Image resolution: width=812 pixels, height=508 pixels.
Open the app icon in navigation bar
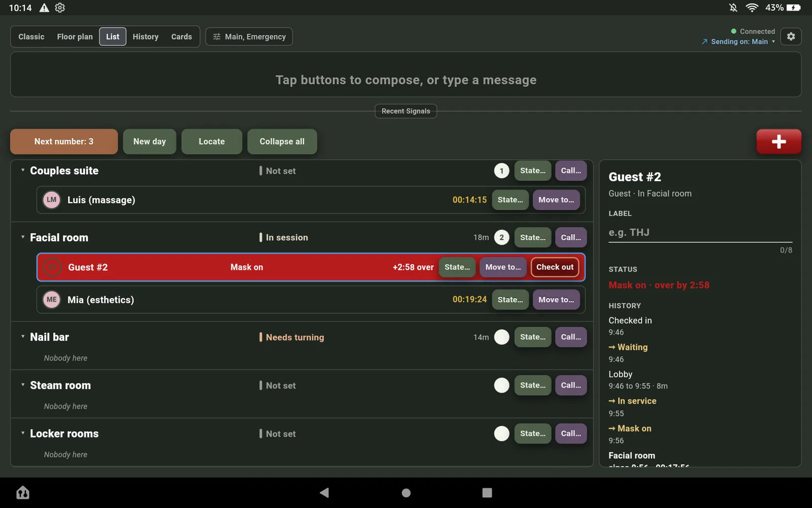23,492
